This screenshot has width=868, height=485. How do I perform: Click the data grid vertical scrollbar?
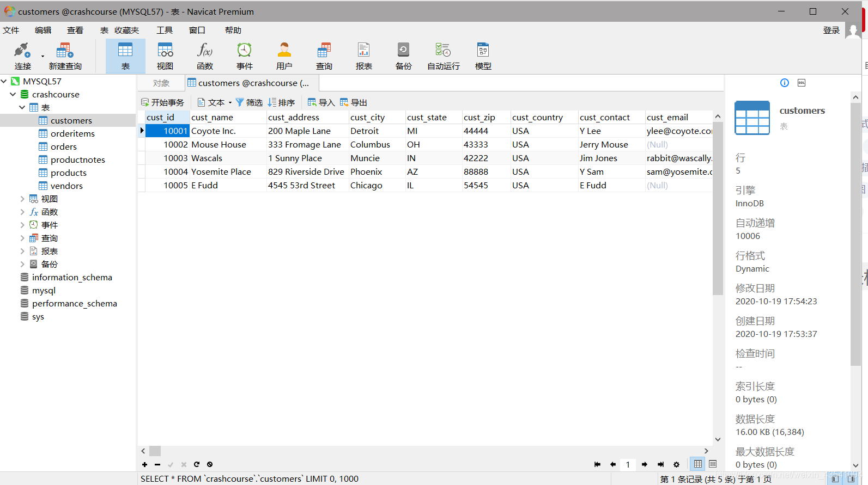pyautogui.click(x=718, y=209)
